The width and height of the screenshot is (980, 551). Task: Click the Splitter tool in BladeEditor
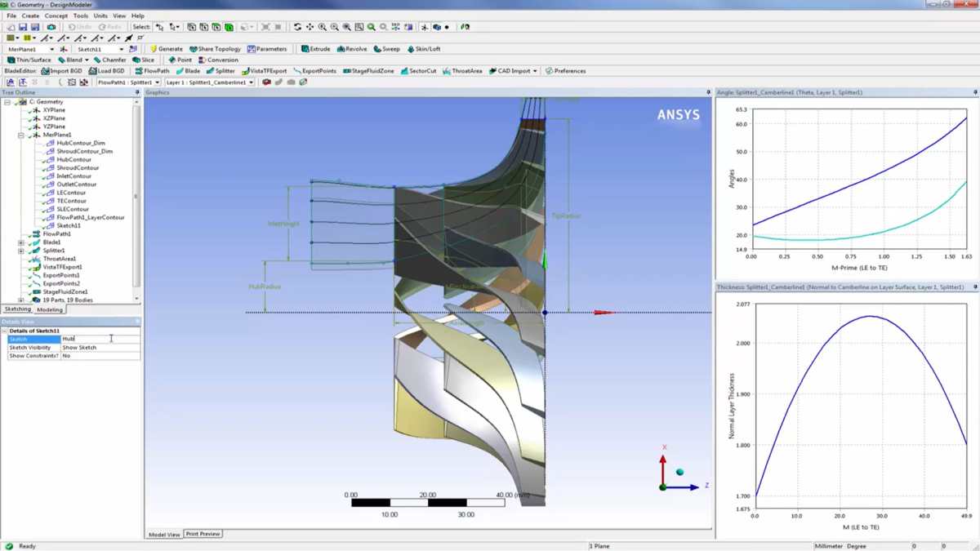[x=220, y=71]
